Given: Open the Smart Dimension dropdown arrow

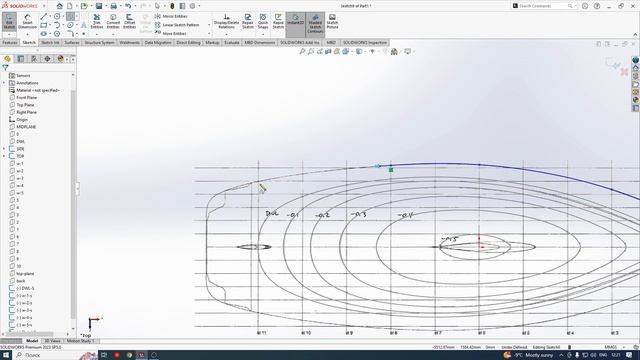Looking at the screenshot, I should coord(27,34).
